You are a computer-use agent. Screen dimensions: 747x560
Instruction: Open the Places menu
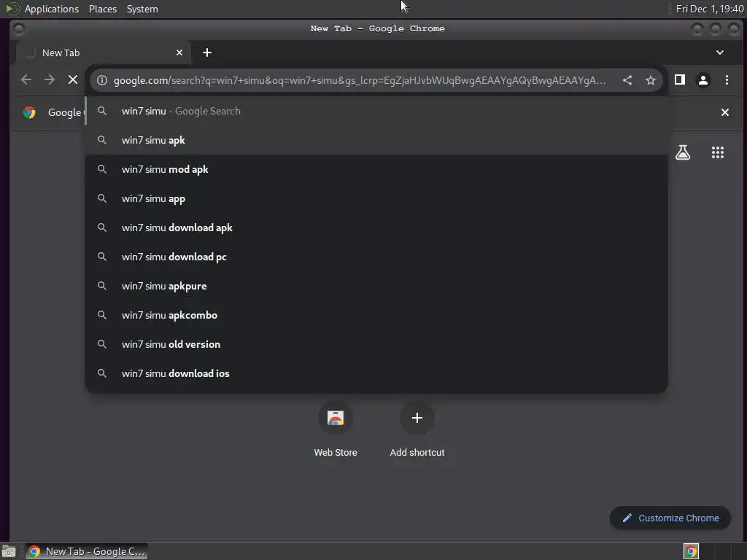103,9
